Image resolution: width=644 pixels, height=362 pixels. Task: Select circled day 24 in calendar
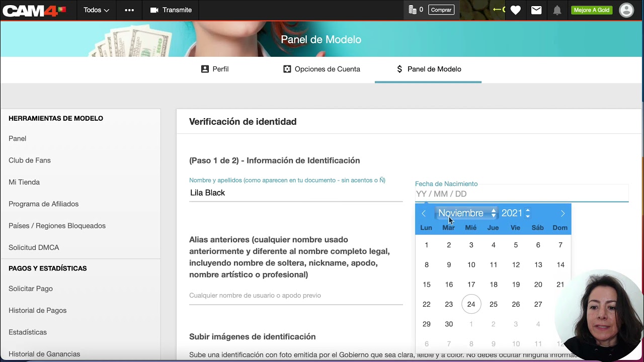pos(471,304)
